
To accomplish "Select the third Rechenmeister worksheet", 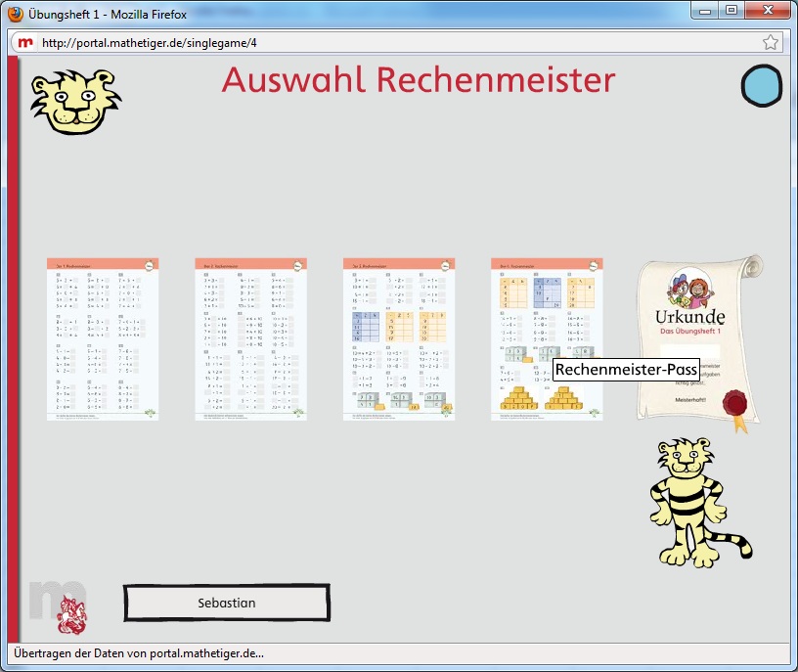I will (399, 339).
